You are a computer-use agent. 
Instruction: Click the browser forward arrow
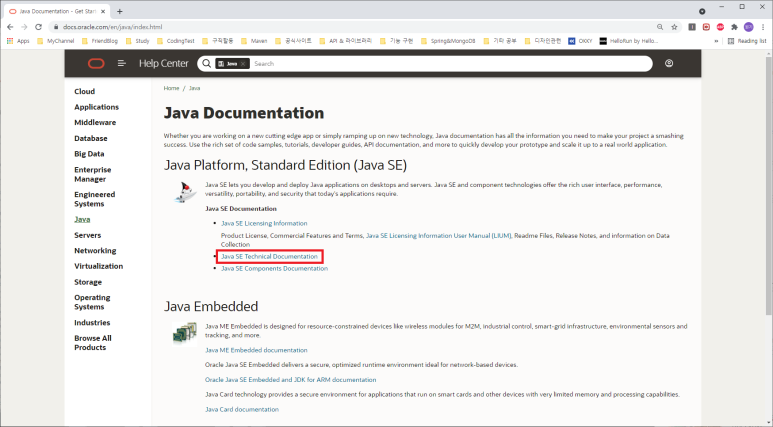[x=24, y=27]
